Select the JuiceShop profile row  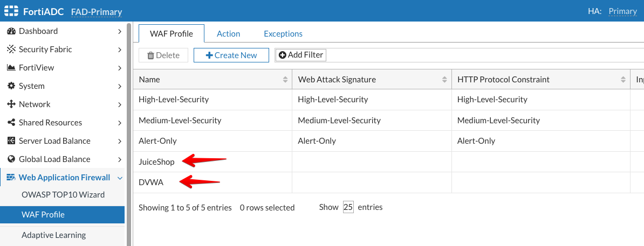156,161
